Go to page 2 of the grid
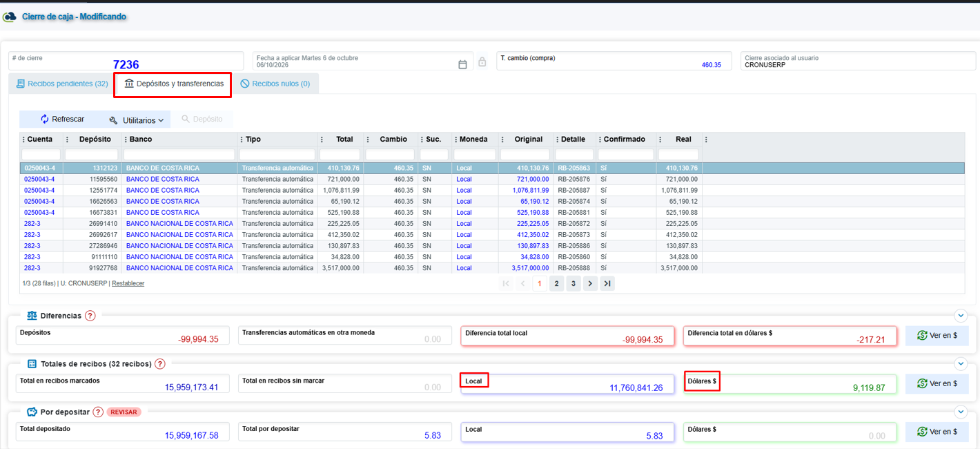This screenshot has height=449, width=980. pos(556,283)
